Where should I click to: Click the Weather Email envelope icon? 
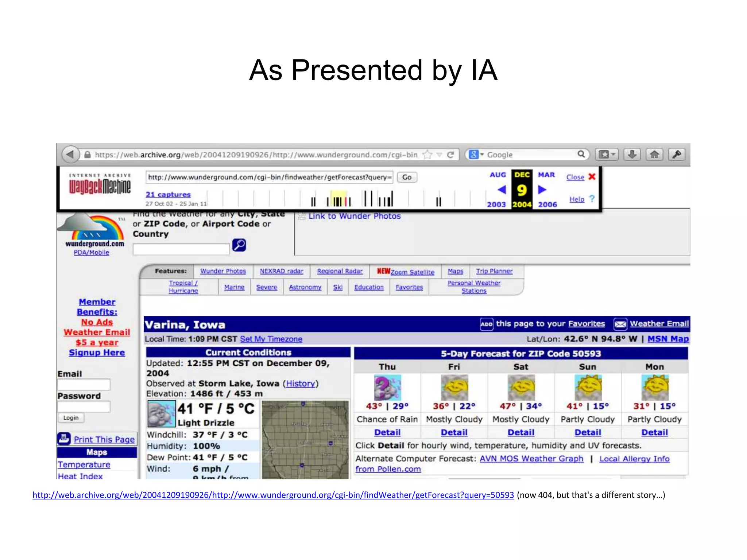coord(620,324)
